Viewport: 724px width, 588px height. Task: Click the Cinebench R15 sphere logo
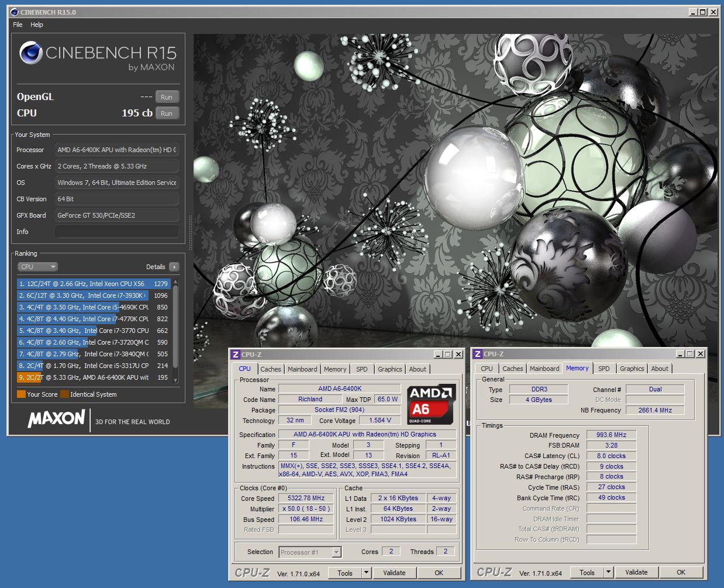coord(31,53)
